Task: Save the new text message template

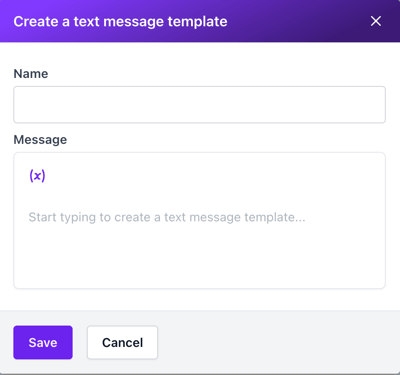Action: [43, 342]
